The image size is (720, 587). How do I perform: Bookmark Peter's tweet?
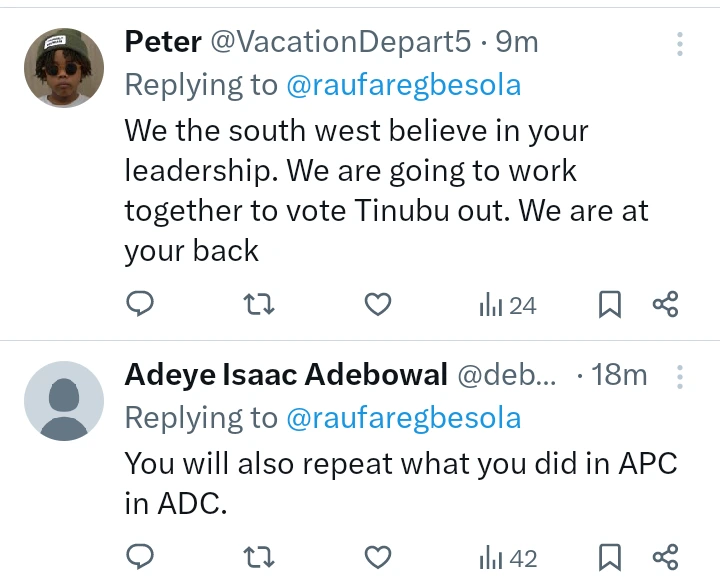pos(609,304)
